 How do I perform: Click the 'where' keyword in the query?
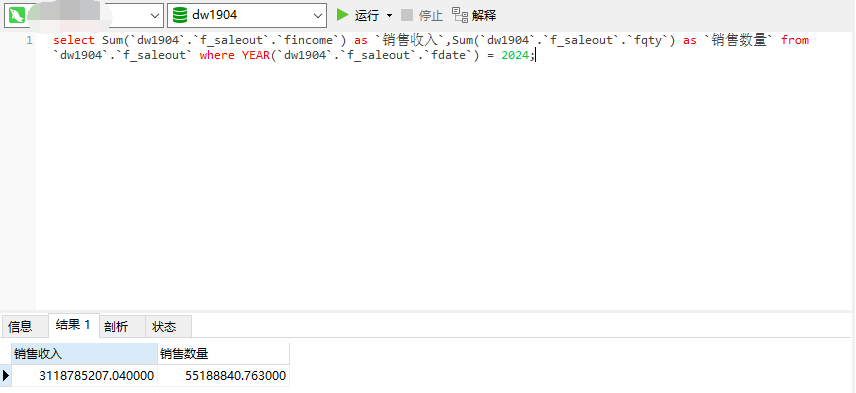tap(217, 55)
